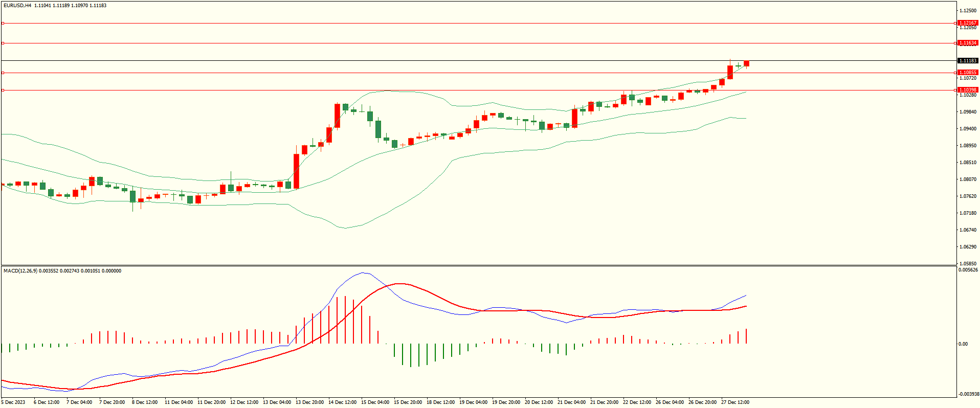Click the 13 Dec 04:00 time label
Image resolution: width=980 pixels, height=408 pixels.
[277, 402]
